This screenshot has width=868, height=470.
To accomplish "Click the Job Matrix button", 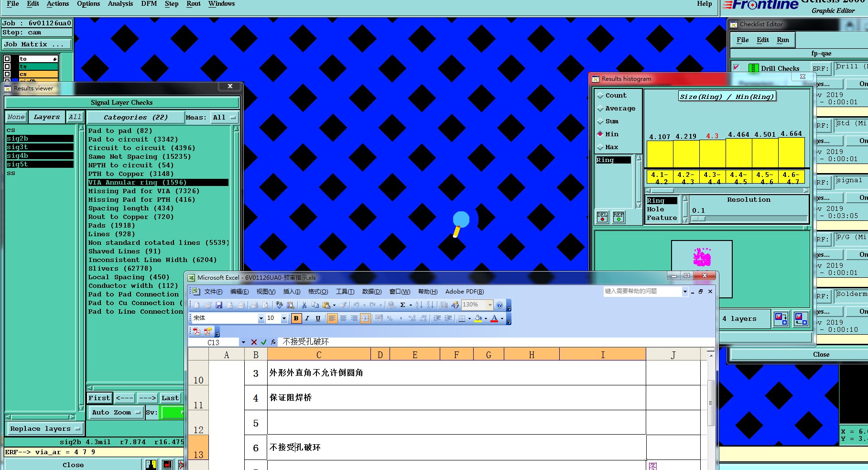I will point(37,44).
